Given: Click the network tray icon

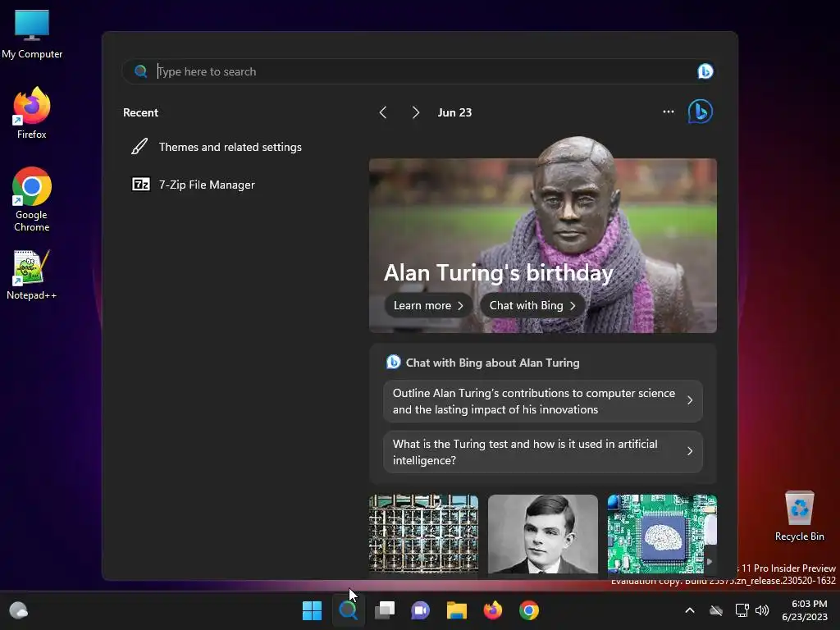Looking at the screenshot, I should (742, 610).
